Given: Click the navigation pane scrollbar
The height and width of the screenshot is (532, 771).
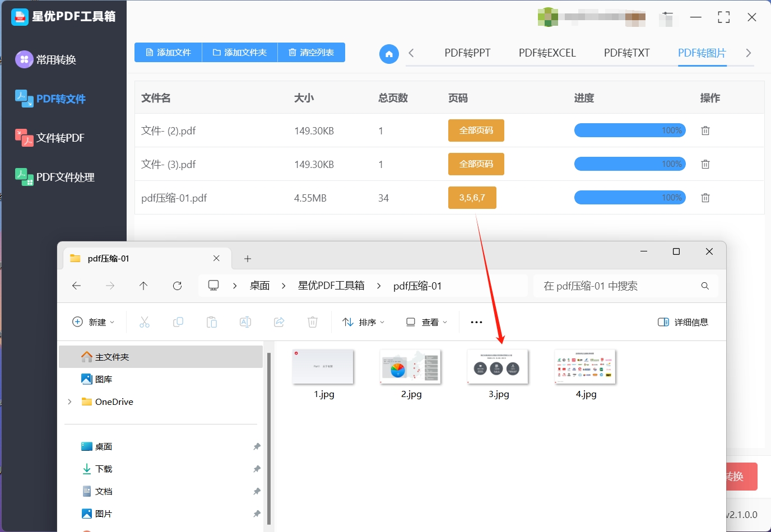Looking at the screenshot, I should click(269, 438).
